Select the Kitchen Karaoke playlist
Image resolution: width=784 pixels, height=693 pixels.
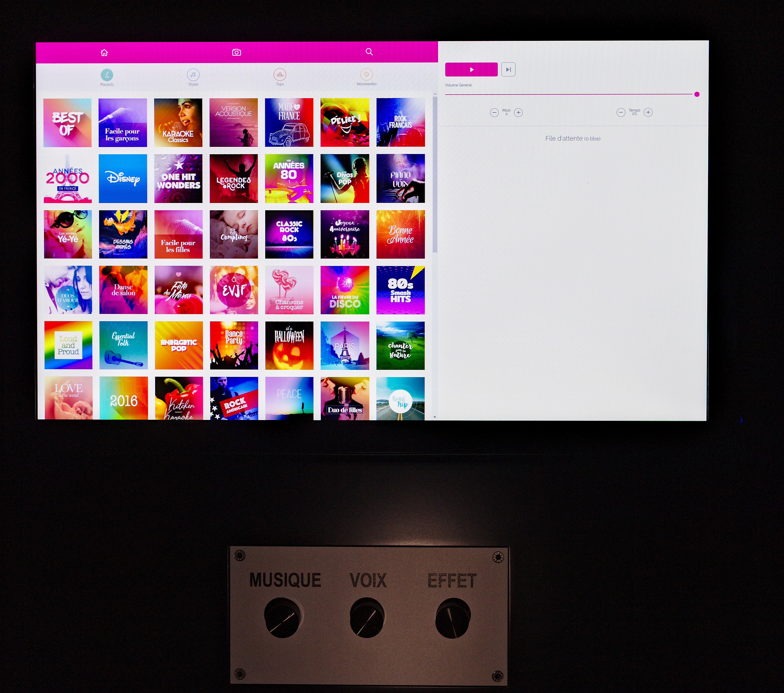pyautogui.click(x=179, y=398)
